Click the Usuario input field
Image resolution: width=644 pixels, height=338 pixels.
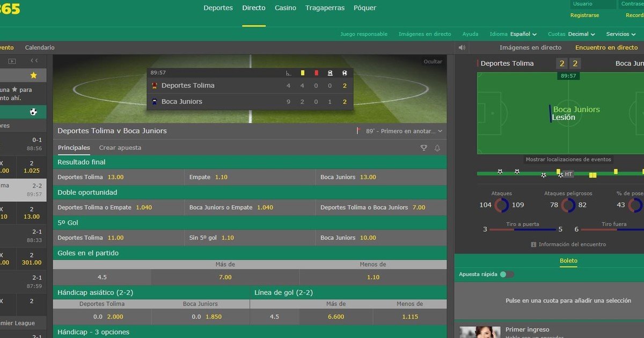click(593, 4)
